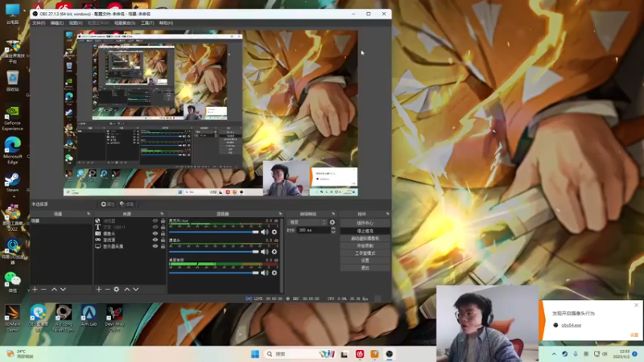
Task: Open source properties gear below the sources list
Action: pyautogui.click(x=117, y=290)
